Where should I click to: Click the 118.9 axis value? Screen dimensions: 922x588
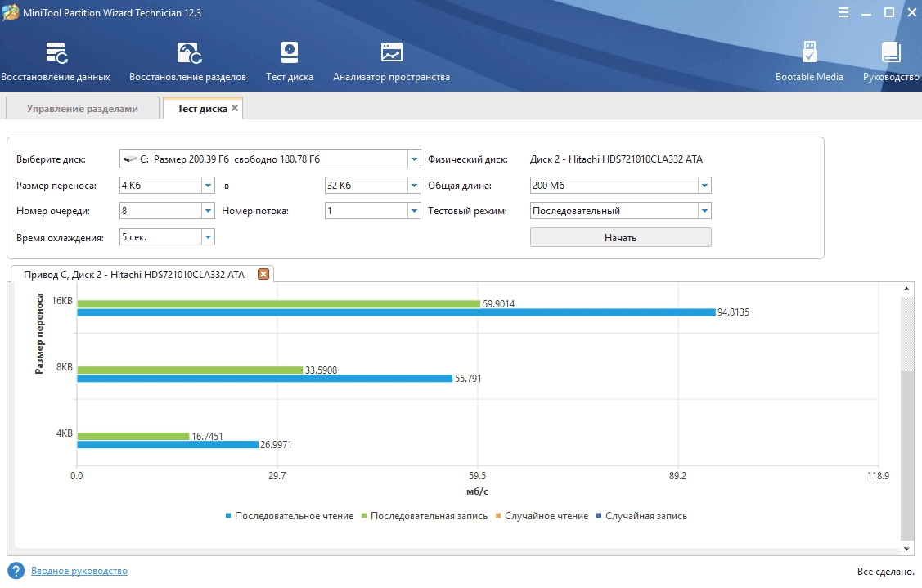pos(878,476)
